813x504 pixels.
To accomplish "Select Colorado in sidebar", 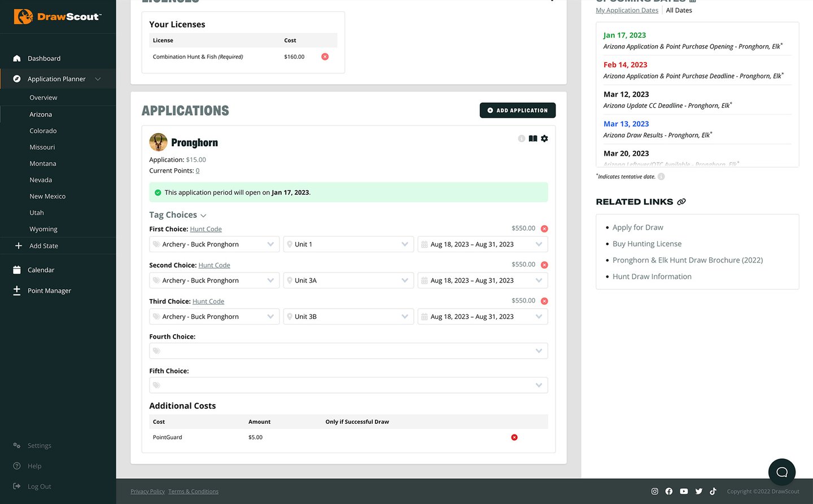I will (x=43, y=130).
